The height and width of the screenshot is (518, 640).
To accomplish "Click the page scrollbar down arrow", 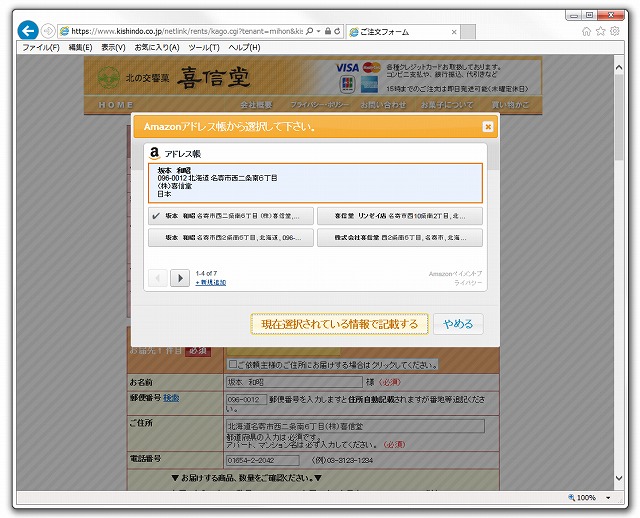I will 619,478.
